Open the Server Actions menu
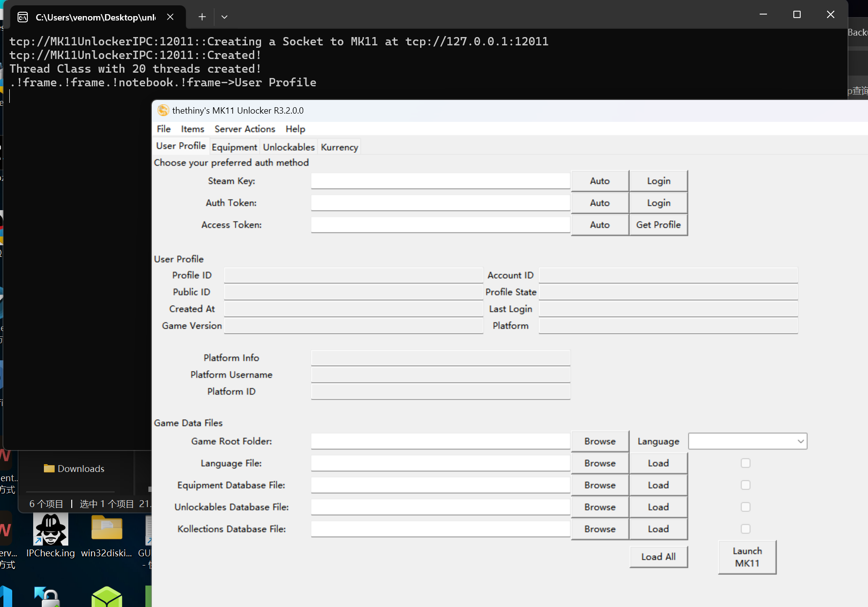Screen dimensions: 868x607 click(x=244, y=129)
